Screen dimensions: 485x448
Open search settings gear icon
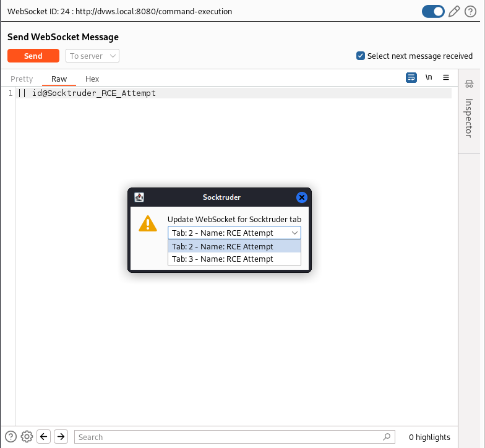tap(27, 437)
